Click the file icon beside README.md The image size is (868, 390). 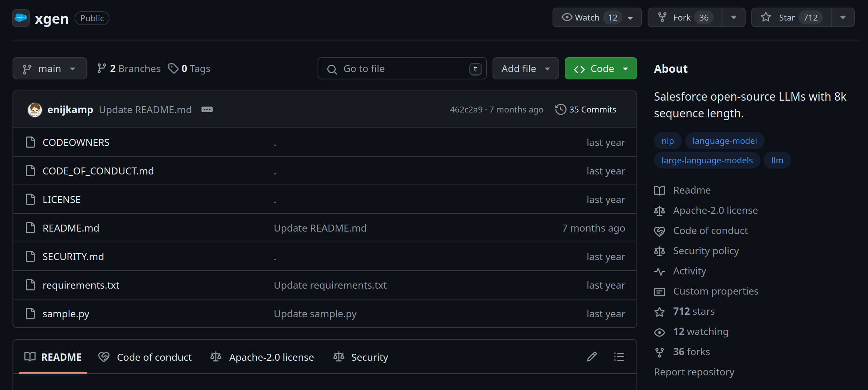[x=31, y=228]
